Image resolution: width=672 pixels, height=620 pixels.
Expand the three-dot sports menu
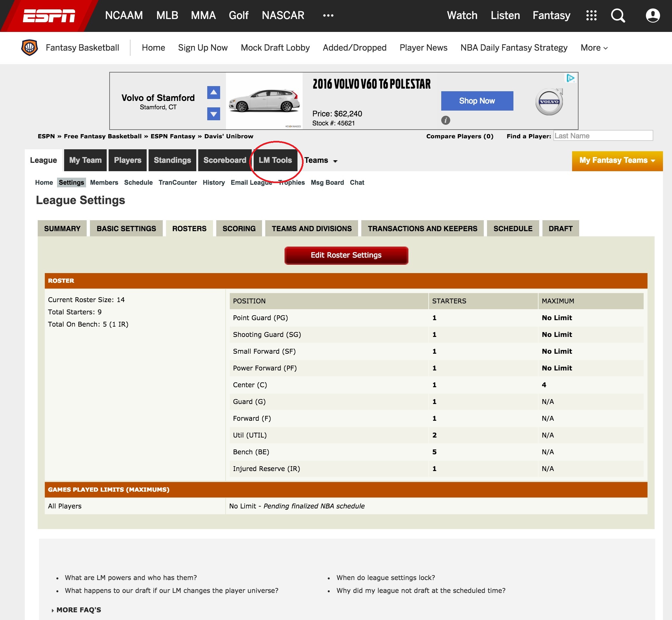[328, 15]
